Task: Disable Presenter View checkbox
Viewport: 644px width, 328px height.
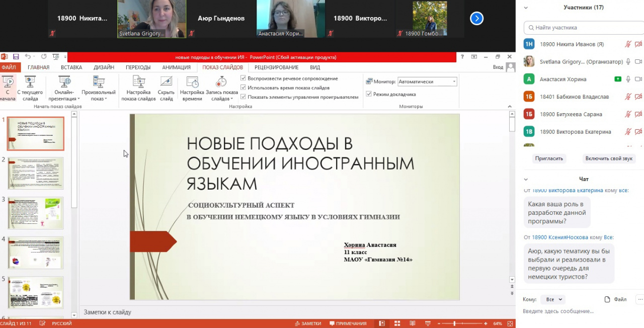Action: tap(369, 94)
